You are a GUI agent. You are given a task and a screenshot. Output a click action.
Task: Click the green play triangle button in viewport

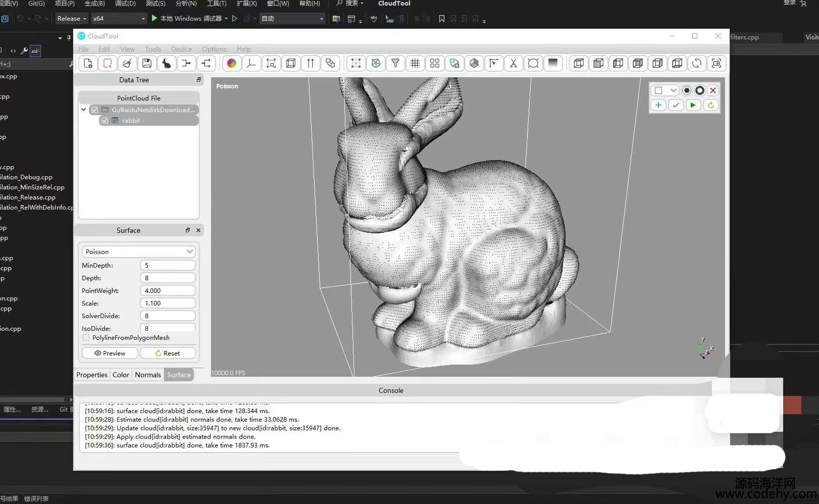(693, 105)
